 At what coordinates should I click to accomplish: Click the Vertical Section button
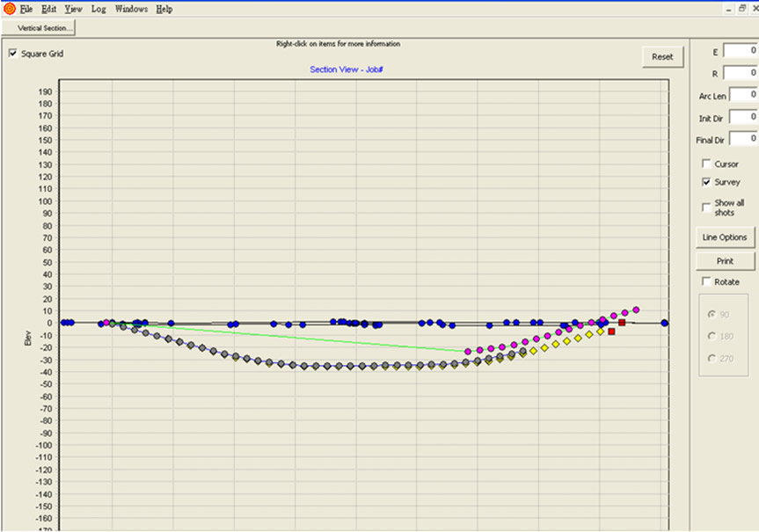40,28
